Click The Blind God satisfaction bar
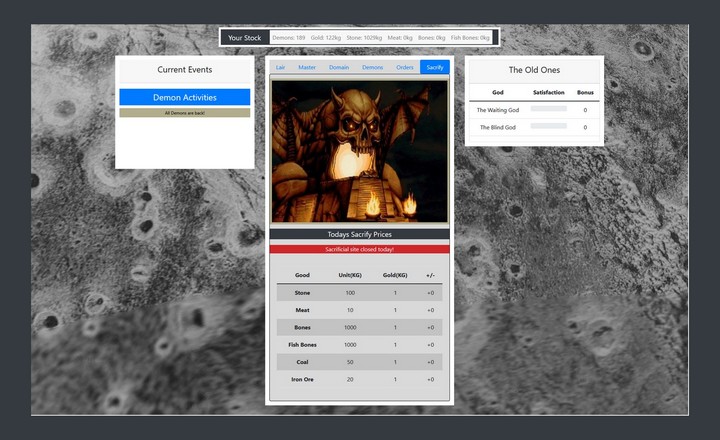Screen dimensions: 720x440 (x=548, y=127)
